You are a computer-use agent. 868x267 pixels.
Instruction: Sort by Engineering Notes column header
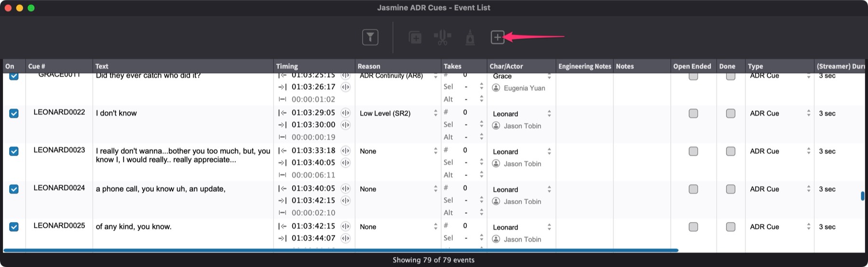[x=584, y=66]
